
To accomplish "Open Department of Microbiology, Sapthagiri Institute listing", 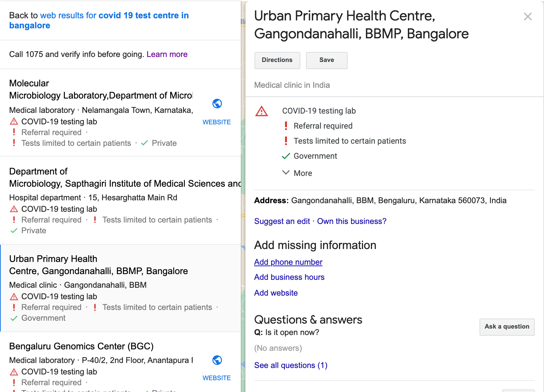I will click(x=125, y=177).
